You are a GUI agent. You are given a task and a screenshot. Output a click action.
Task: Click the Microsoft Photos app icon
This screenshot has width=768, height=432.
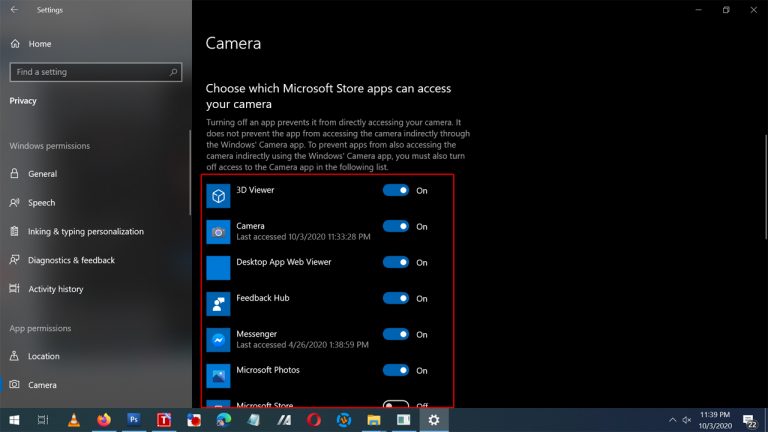click(x=218, y=375)
